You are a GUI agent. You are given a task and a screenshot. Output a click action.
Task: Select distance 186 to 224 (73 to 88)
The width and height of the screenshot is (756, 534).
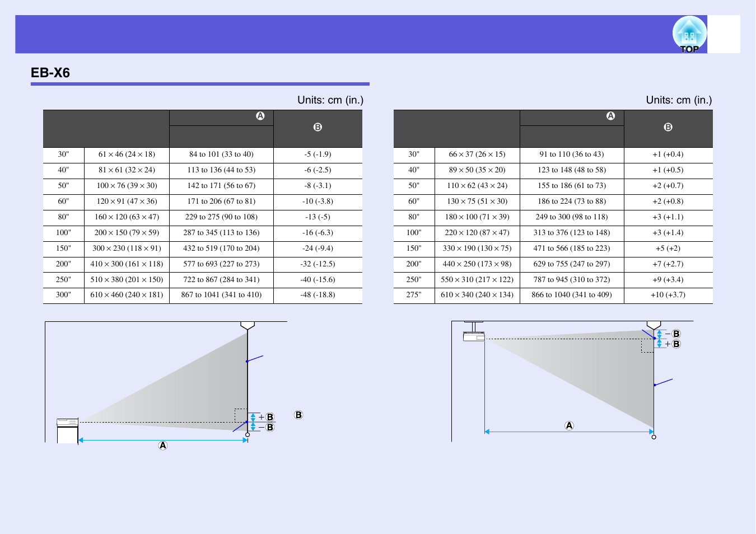point(572,202)
